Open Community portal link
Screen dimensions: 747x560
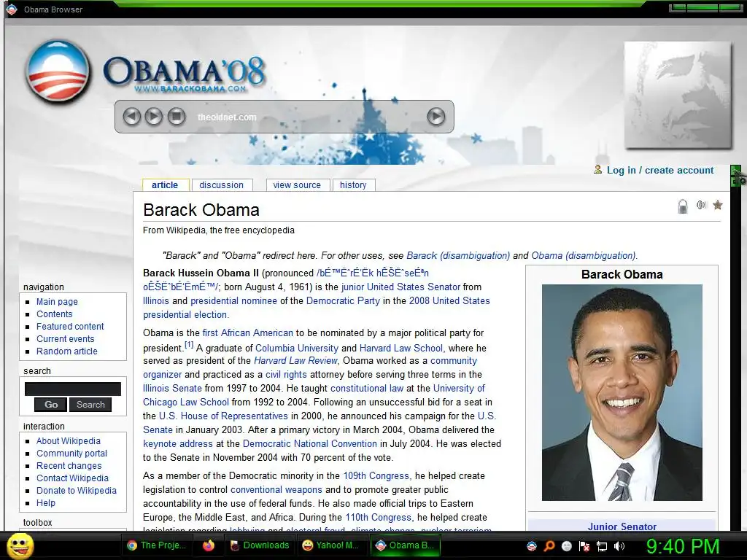72,454
